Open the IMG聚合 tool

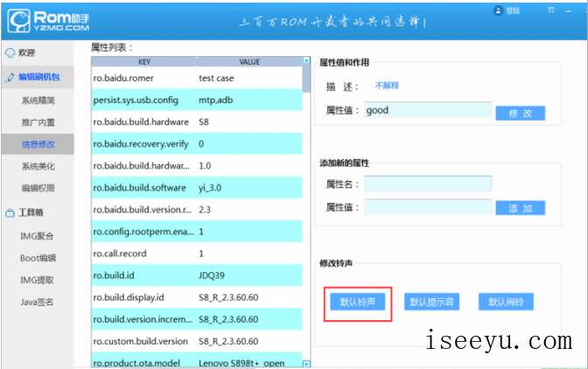coord(37,236)
